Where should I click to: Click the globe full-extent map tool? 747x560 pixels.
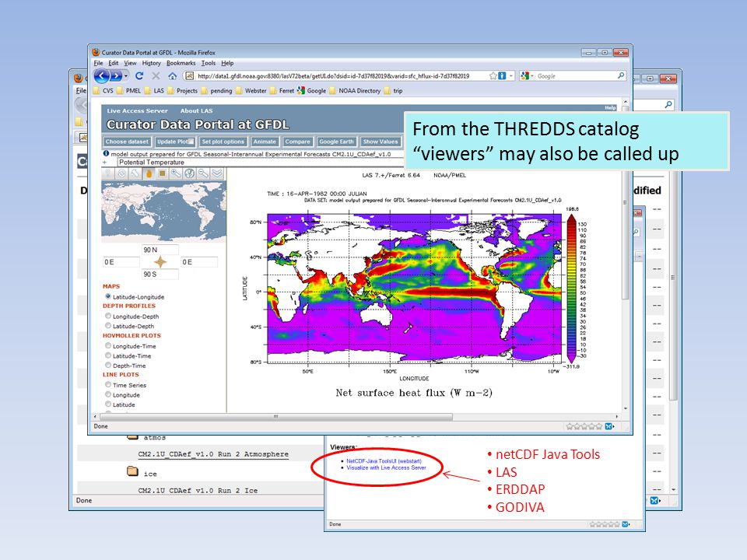point(190,173)
